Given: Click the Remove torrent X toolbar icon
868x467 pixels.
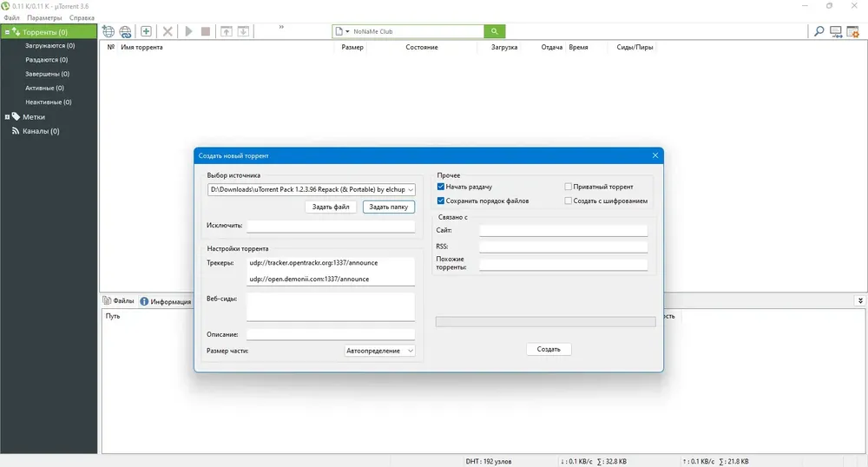Looking at the screenshot, I should point(168,31).
